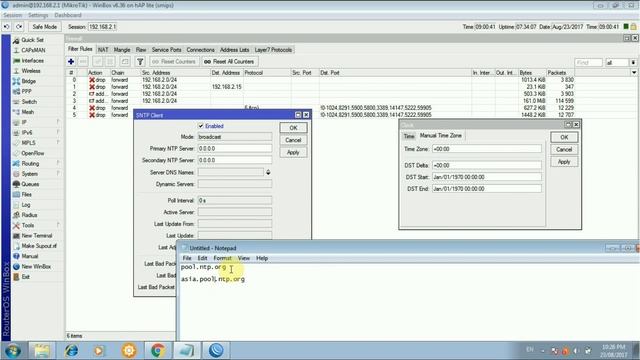Open New WinBox from sidebar

tap(36, 267)
